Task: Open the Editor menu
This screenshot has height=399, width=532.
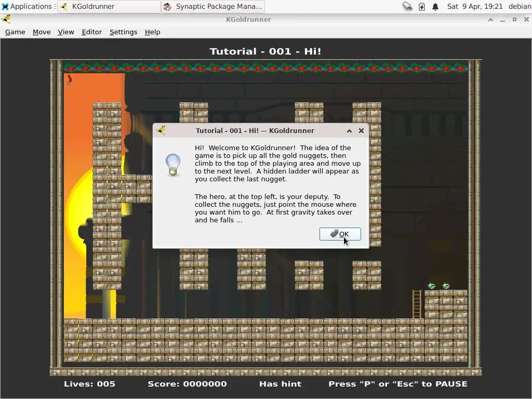Action: (x=91, y=32)
